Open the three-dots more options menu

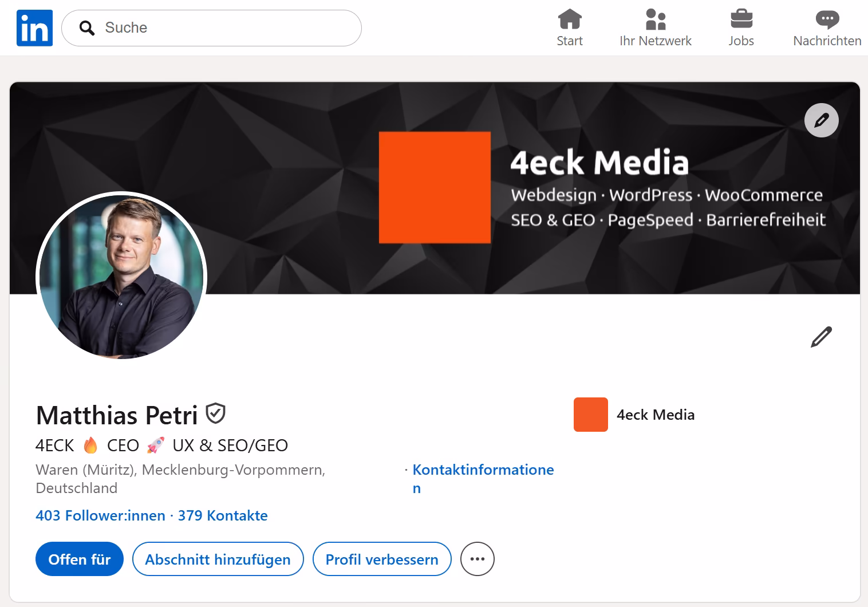pos(478,559)
